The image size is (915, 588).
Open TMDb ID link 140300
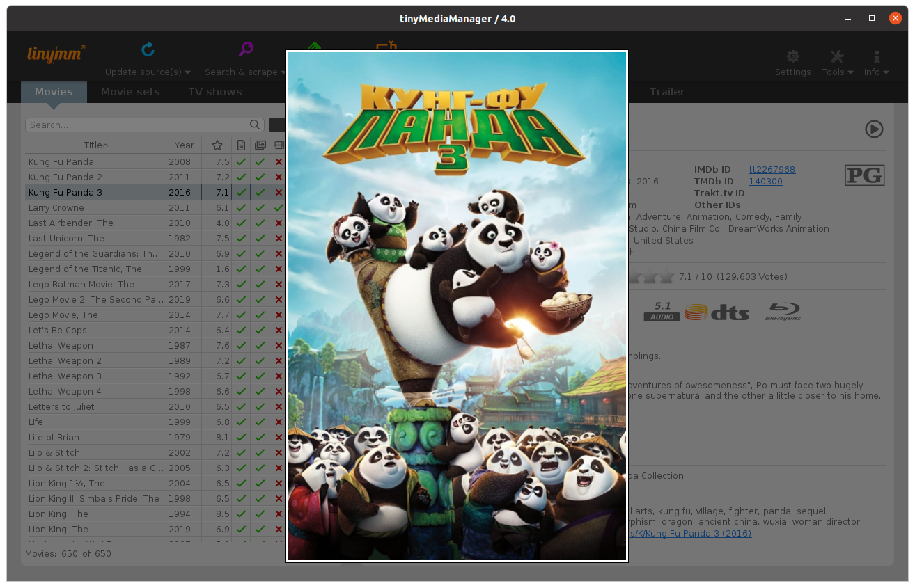tap(765, 182)
